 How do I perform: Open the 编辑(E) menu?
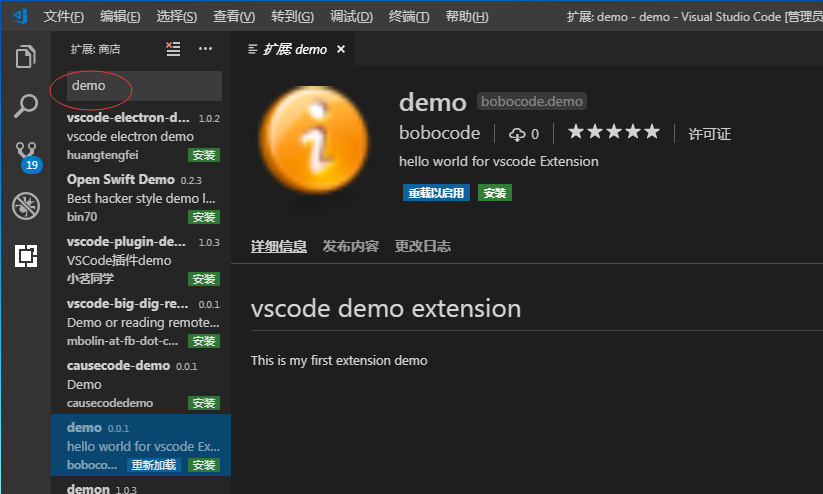pyautogui.click(x=120, y=16)
